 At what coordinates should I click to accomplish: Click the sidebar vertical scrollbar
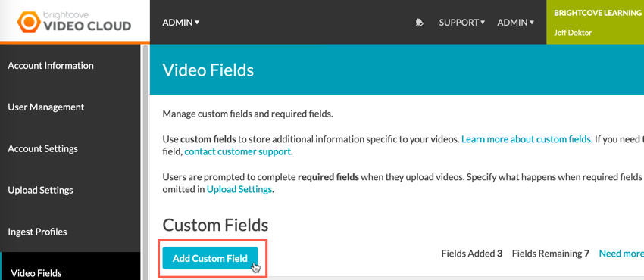pyautogui.click(x=145, y=162)
